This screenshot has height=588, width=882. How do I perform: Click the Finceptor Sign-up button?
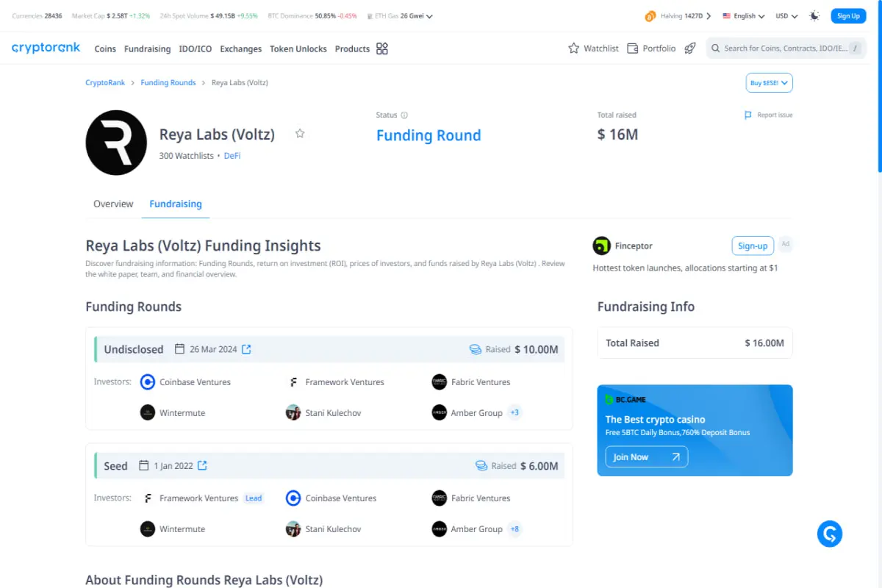coord(753,245)
